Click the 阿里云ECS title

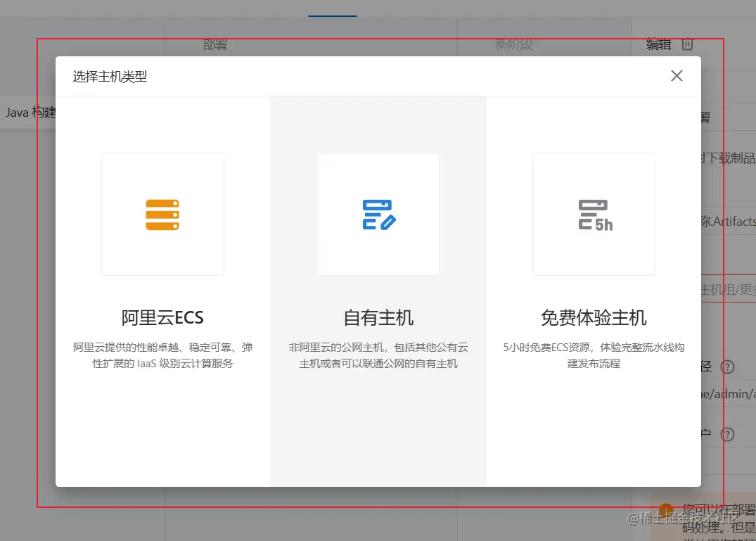[162, 318]
